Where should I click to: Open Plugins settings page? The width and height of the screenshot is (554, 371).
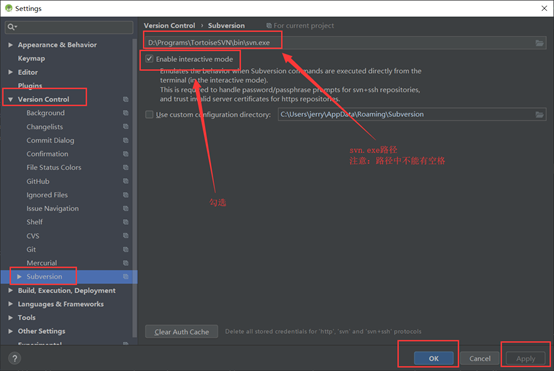click(30, 86)
